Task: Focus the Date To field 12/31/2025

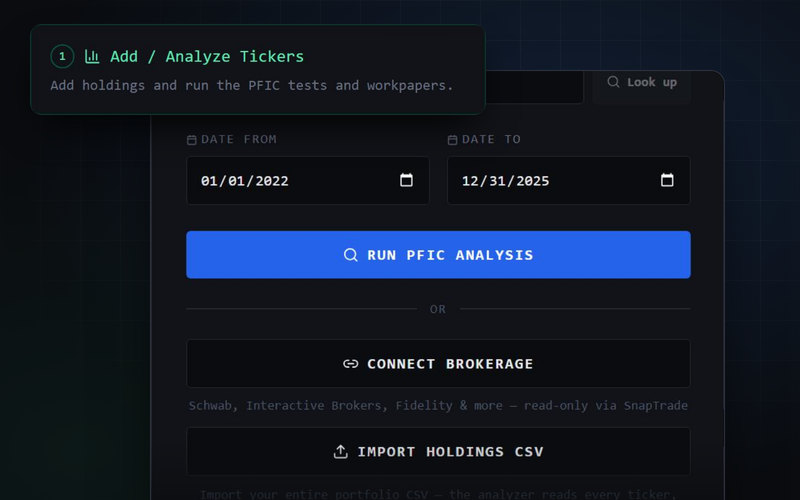Action: 568,181
